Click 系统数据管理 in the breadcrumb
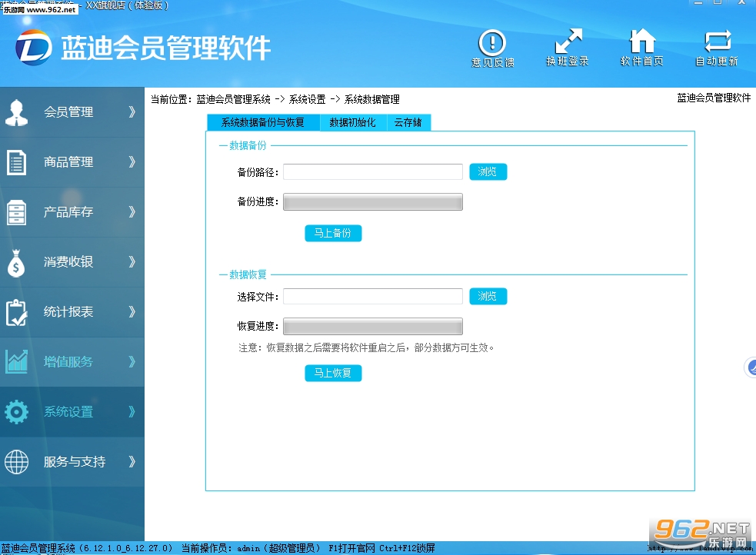The width and height of the screenshot is (756, 555). [x=371, y=99]
